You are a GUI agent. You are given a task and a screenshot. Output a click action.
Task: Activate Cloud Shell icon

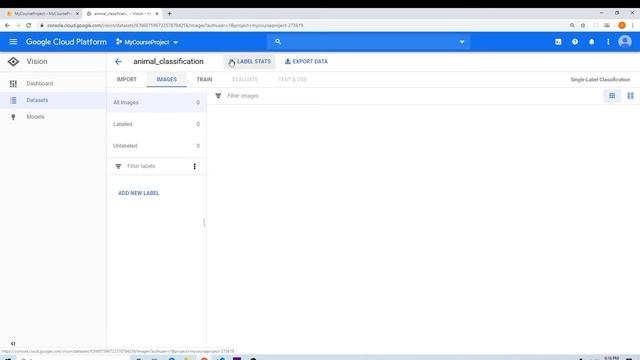tap(558, 42)
